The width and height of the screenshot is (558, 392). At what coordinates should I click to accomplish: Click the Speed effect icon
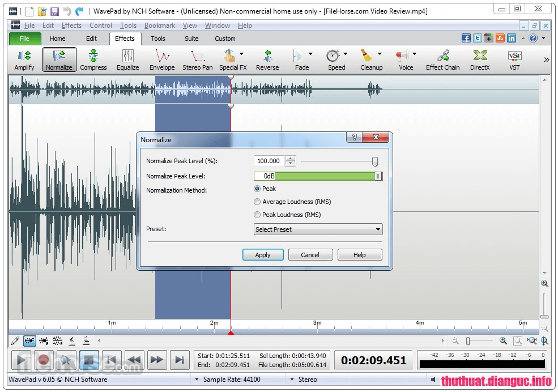click(x=333, y=56)
